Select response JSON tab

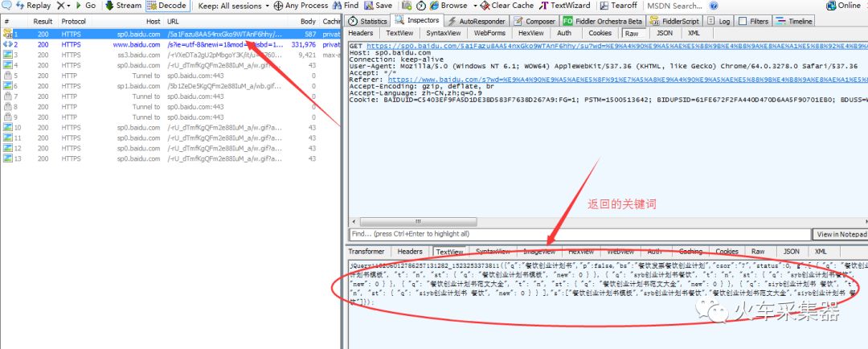coord(791,252)
